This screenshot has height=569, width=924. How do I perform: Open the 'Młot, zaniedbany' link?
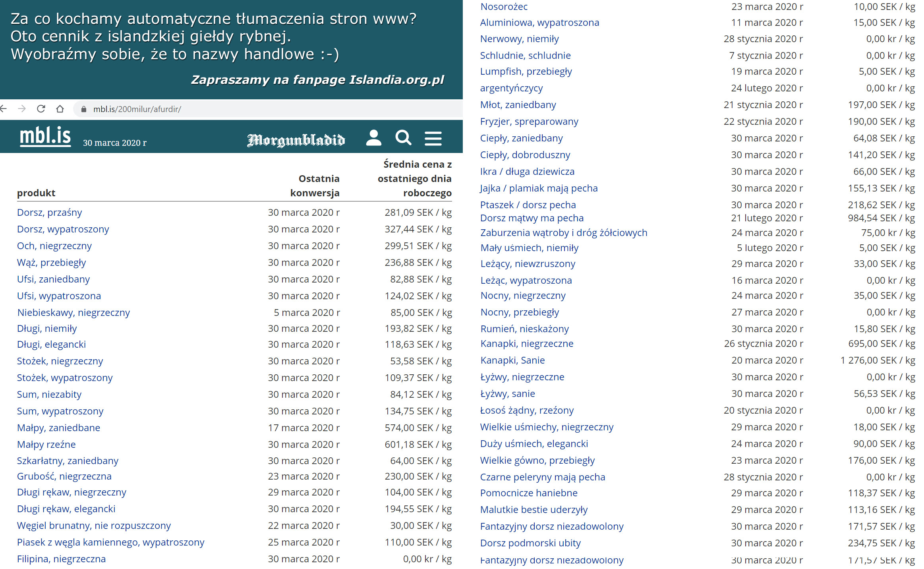click(518, 105)
